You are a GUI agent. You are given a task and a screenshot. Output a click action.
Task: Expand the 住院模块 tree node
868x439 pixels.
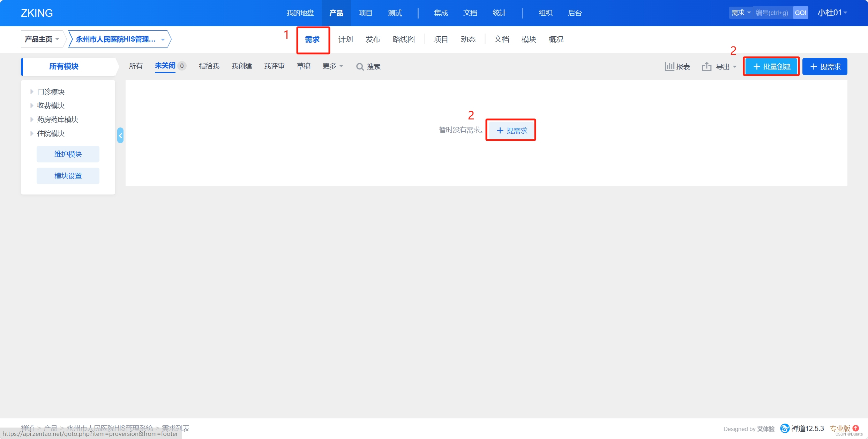pos(32,133)
